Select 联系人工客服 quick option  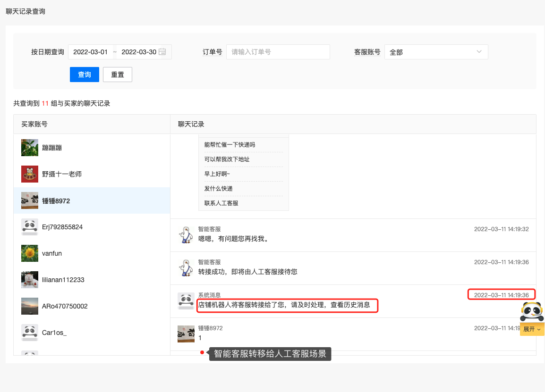click(221, 203)
